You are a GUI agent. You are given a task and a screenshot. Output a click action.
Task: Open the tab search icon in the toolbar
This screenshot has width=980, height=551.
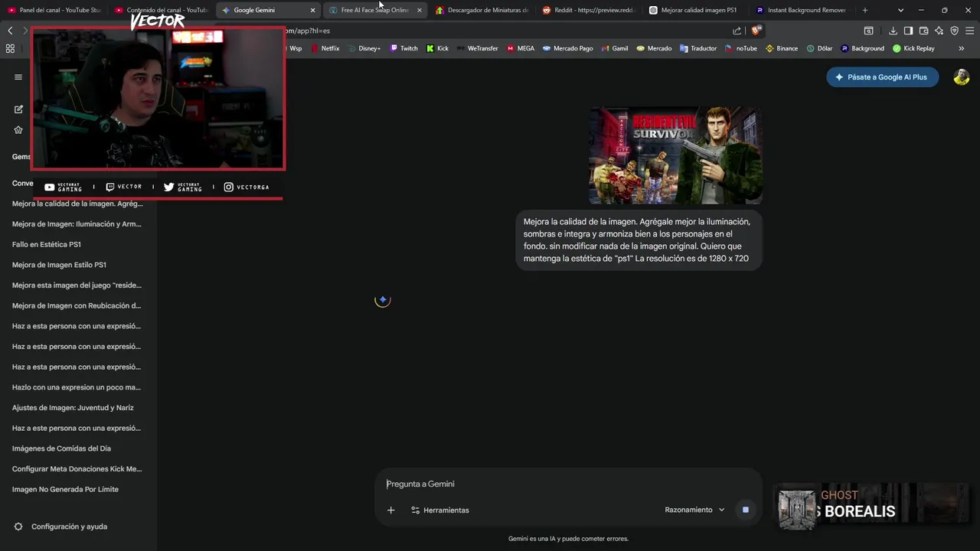point(868,31)
